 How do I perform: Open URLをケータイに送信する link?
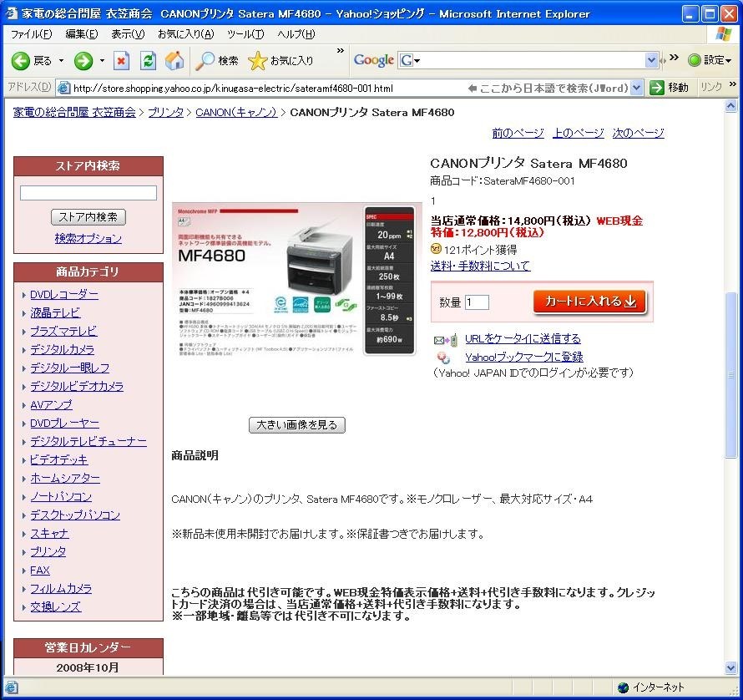pyautogui.click(x=523, y=338)
